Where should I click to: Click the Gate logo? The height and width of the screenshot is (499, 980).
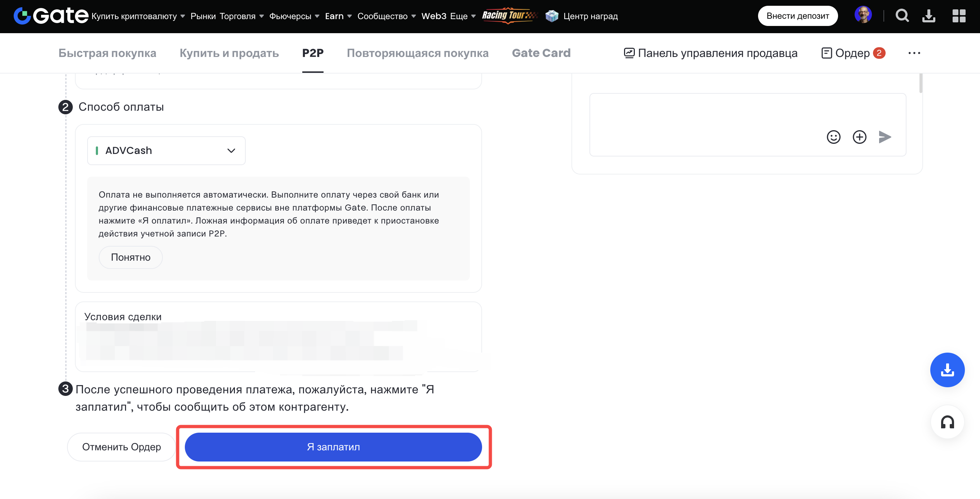[x=51, y=16]
